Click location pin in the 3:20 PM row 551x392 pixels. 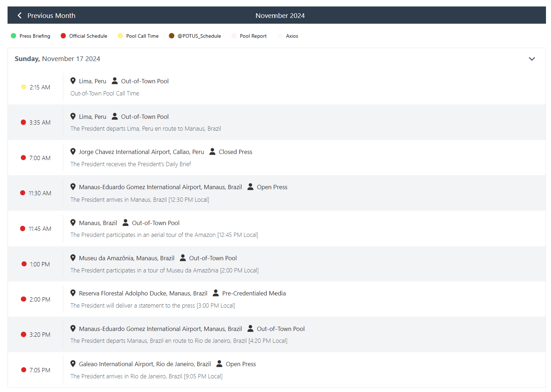click(x=73, y=328)
